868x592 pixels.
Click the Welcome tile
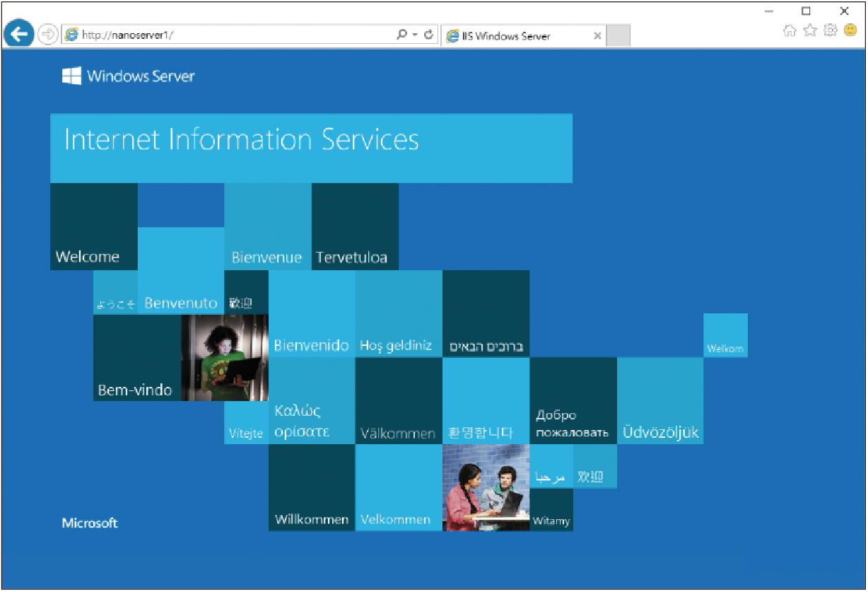pos(94,226)
